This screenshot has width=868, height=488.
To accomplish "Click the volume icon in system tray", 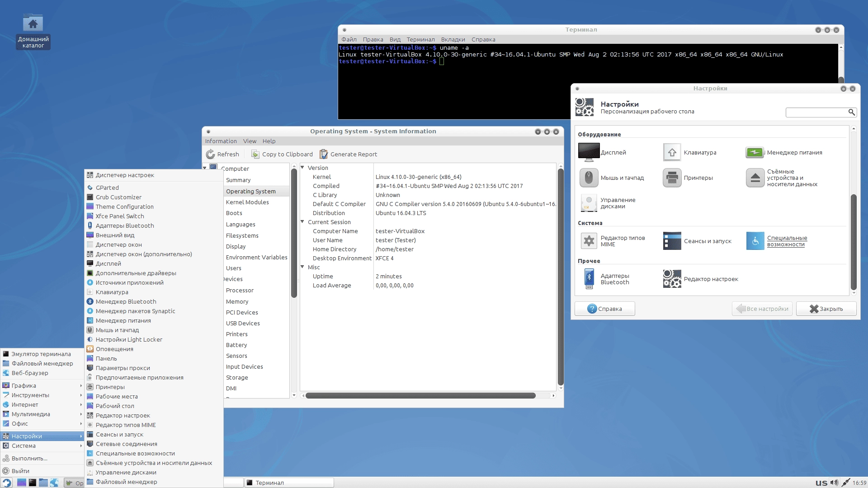I will pos(834,483).
